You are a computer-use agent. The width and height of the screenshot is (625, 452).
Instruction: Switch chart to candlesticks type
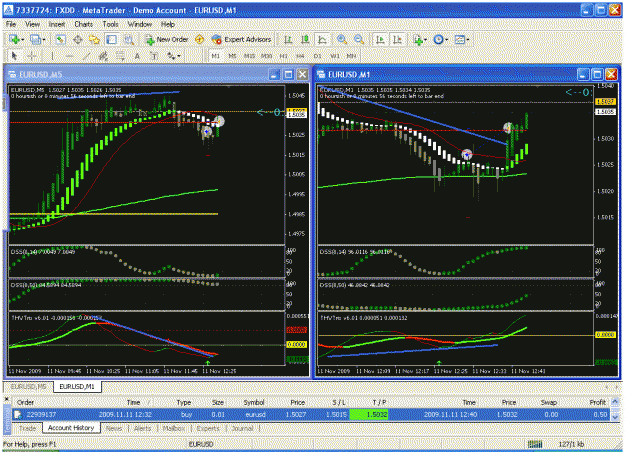point(305,39)
